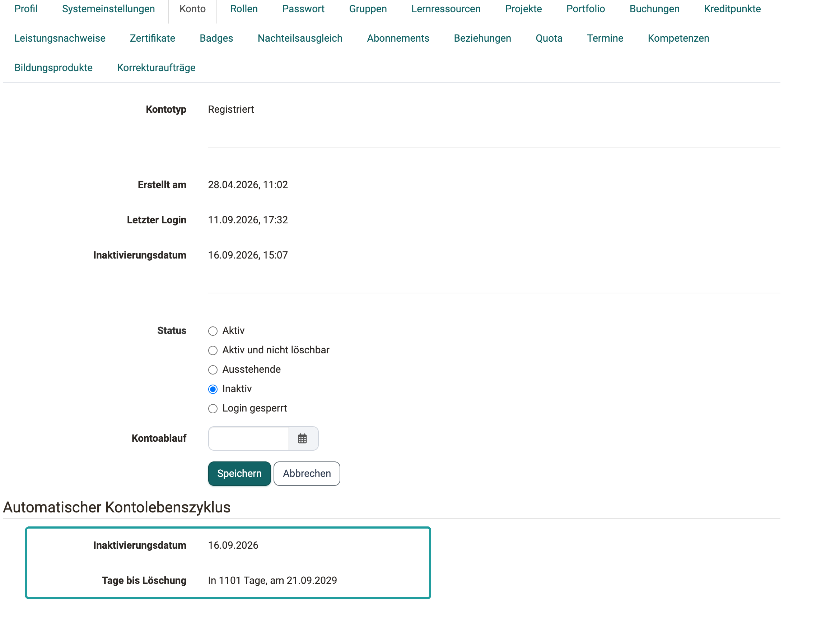Open the Zertifikate tab

point(153,38)
